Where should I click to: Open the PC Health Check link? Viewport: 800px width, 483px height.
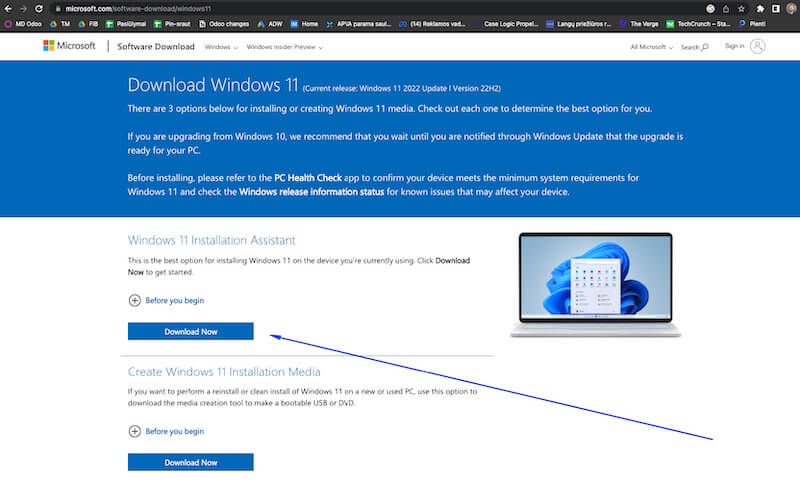click(308, 178)
